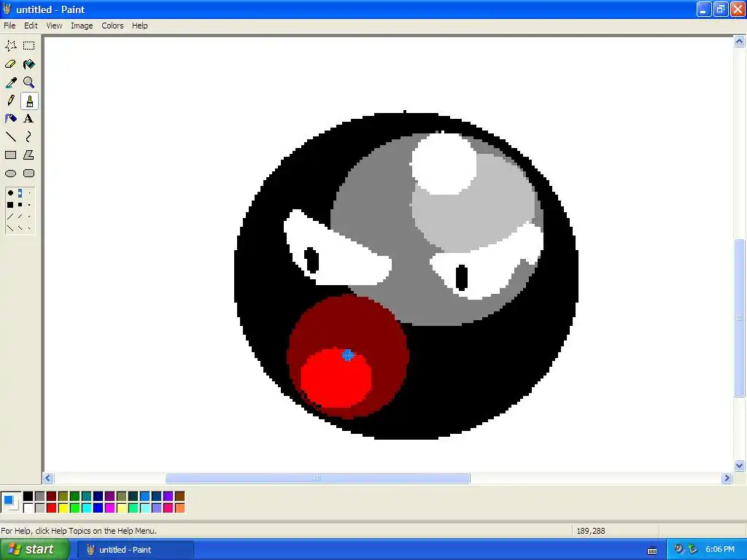Select the Curve tool

(x=29, y=137)
